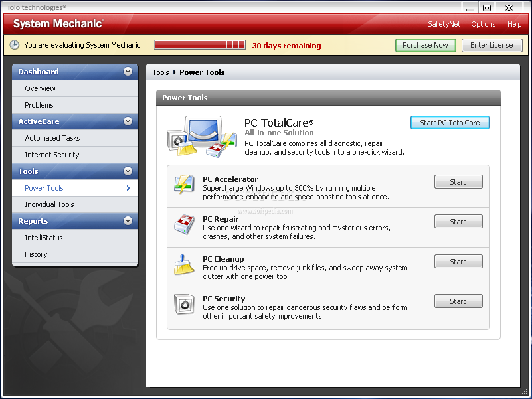Click the '30 days remaining' text
Screen dimensions: 532x399
(286, 46)
